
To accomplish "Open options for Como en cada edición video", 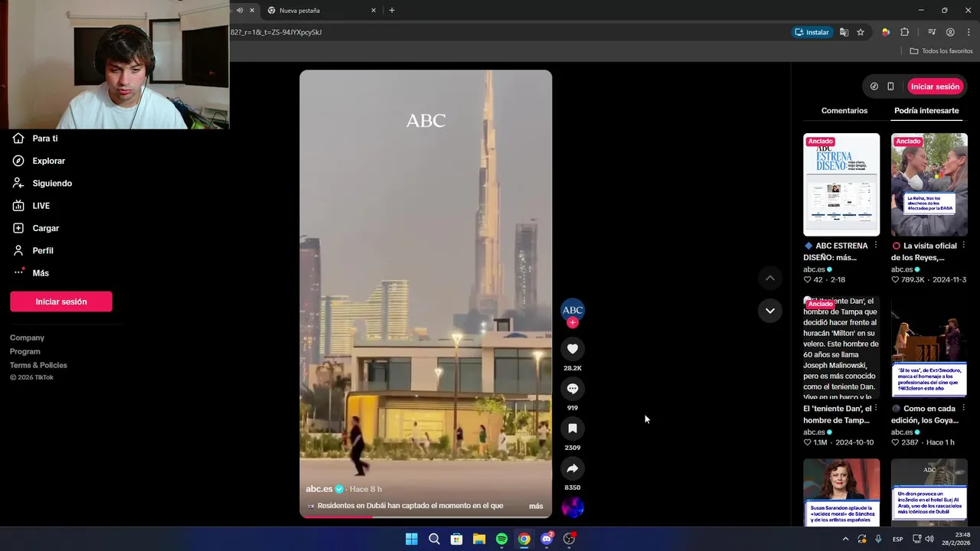I will point(963,409).
